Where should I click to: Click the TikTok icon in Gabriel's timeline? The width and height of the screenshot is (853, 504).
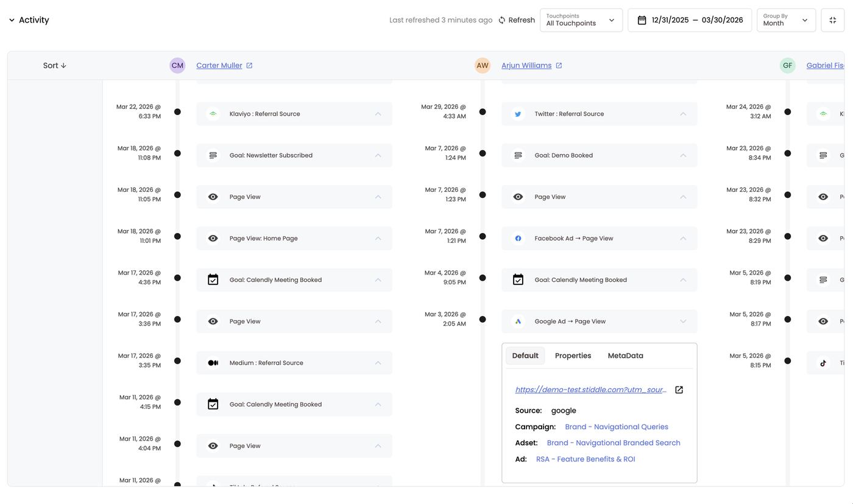click(x=823, y=363)
